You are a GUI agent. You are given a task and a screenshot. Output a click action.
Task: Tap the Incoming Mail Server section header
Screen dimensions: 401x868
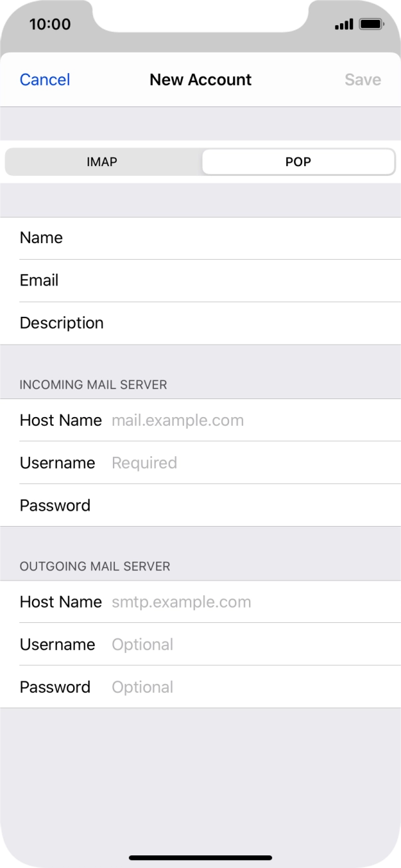click(x=94, y=385)
